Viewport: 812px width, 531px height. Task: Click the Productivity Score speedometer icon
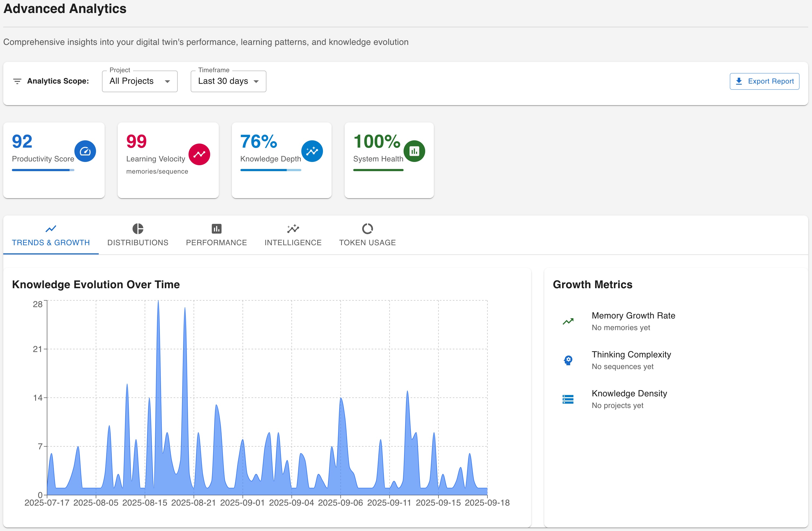pyautogui.click(x=85, y=151)
